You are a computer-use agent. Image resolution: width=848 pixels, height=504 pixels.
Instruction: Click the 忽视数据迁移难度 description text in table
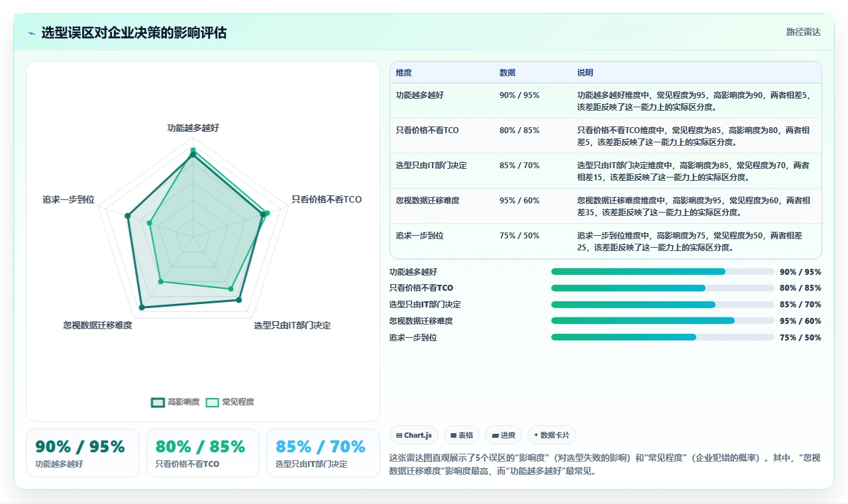click(694, 206)
